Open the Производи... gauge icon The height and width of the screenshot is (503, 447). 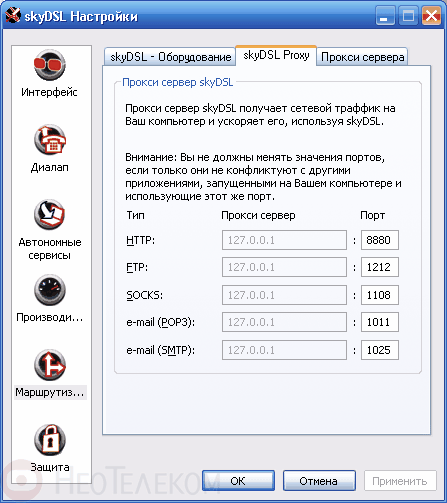pos(50,290)
